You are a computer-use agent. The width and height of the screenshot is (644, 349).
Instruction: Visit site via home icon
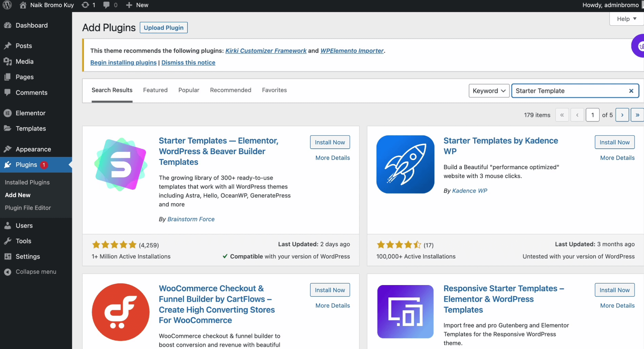23,5
